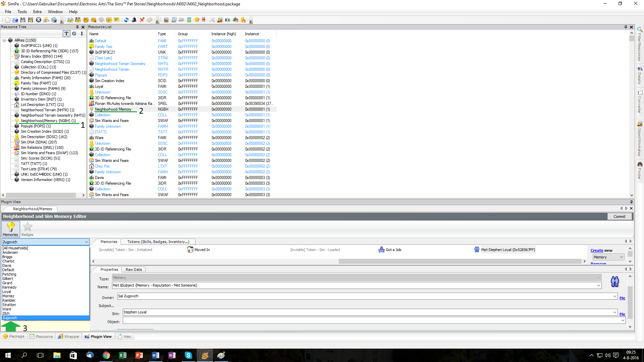Toggle the T sort button in Resource Tree

tap(66, 34)
